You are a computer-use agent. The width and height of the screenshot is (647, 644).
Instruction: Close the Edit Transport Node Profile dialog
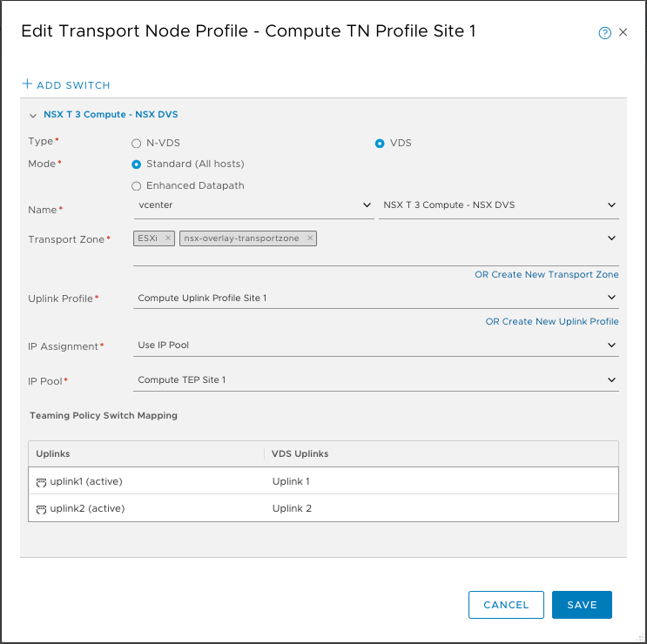[623, 33]
